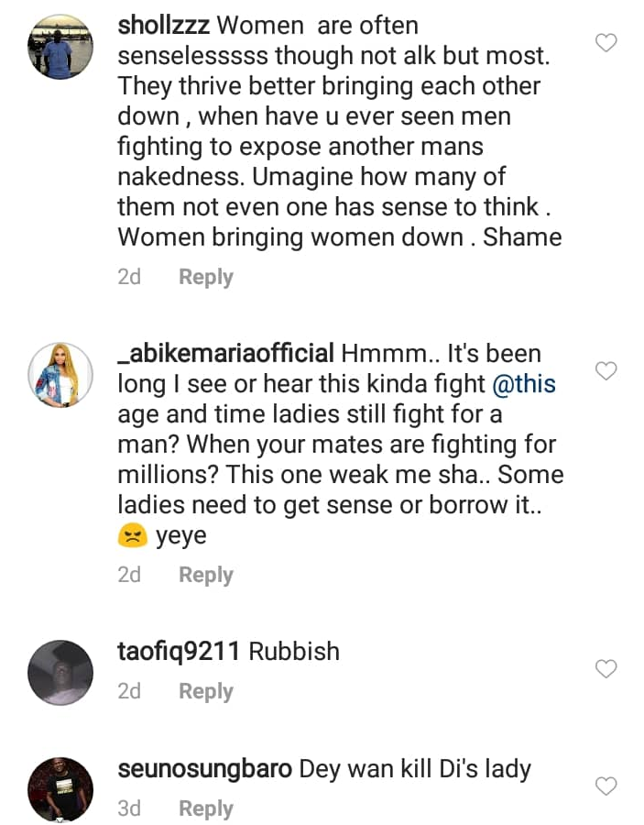644x825 pixels.
Task: View seunosungbaro's profile avatar
Action: coord(60,789)
